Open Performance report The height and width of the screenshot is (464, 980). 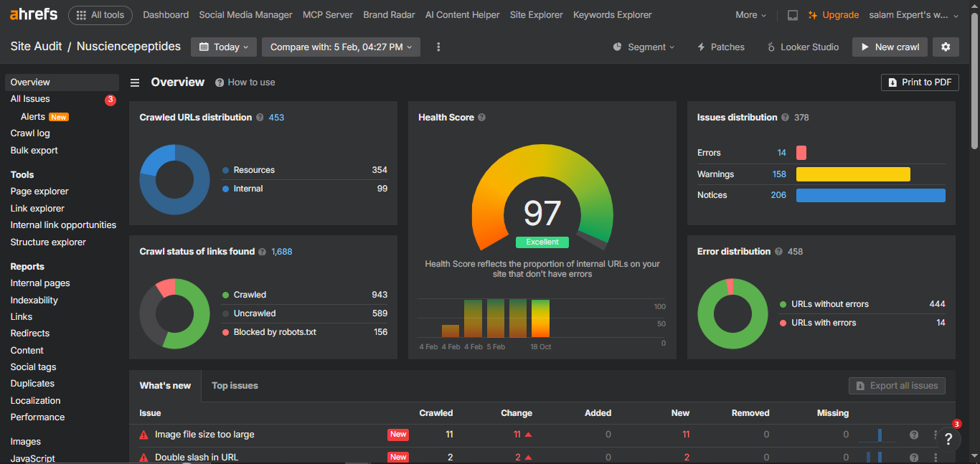click(37, 417)
